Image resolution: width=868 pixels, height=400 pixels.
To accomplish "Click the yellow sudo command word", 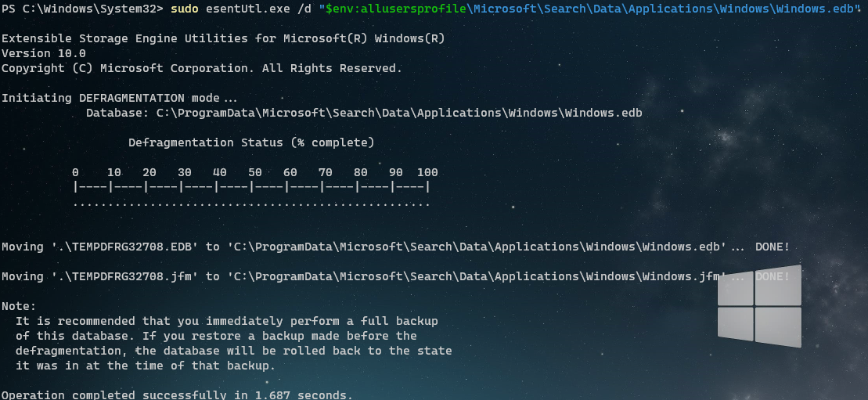I will pyautogui.click(x=185, y=9).
